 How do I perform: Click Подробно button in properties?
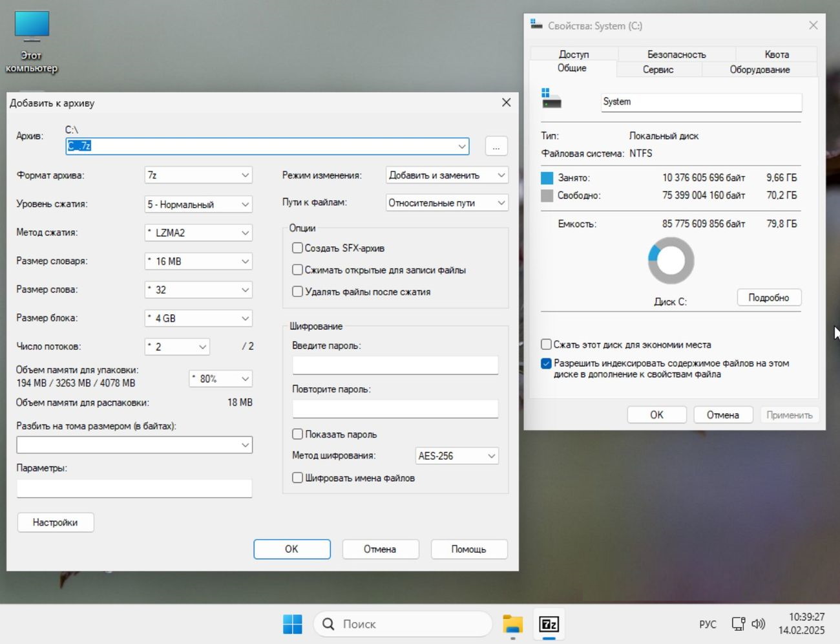[769, 297]
